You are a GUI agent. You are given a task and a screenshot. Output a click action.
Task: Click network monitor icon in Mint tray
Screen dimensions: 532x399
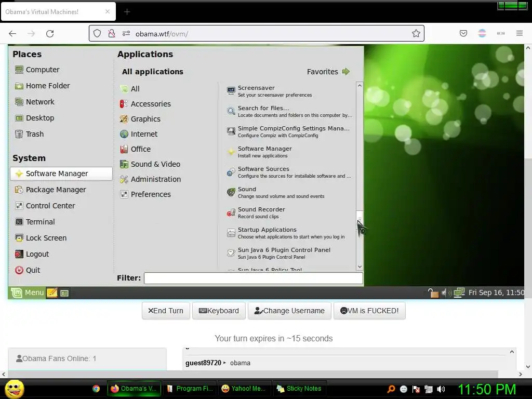point(459,292)
